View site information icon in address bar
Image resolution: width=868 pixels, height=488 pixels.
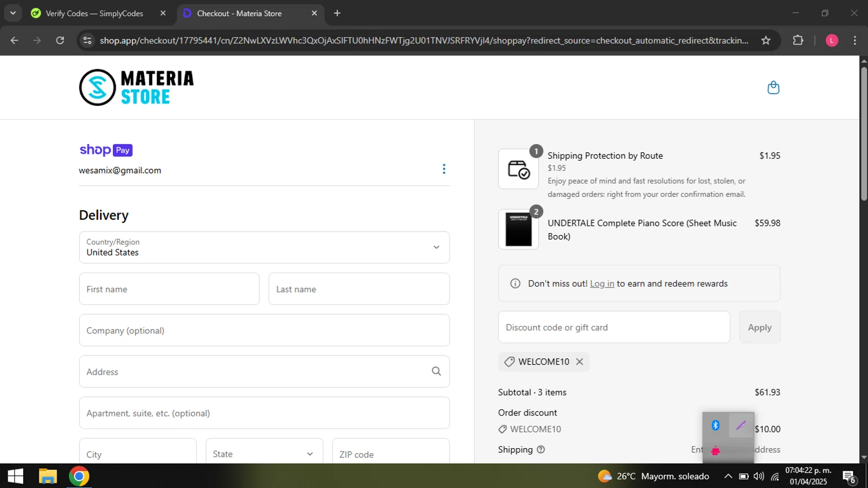pos(87,41)
